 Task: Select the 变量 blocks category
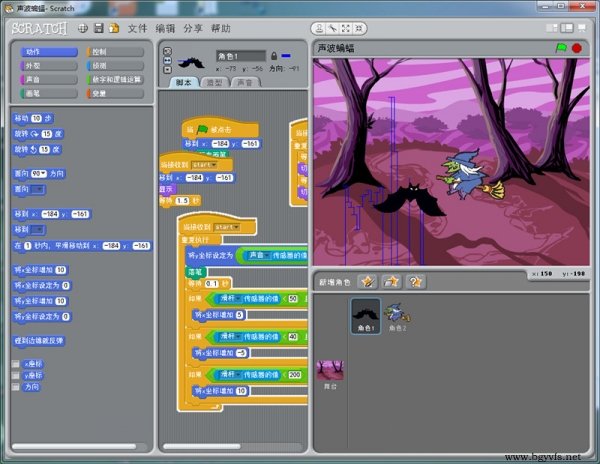tap(115, 93)
